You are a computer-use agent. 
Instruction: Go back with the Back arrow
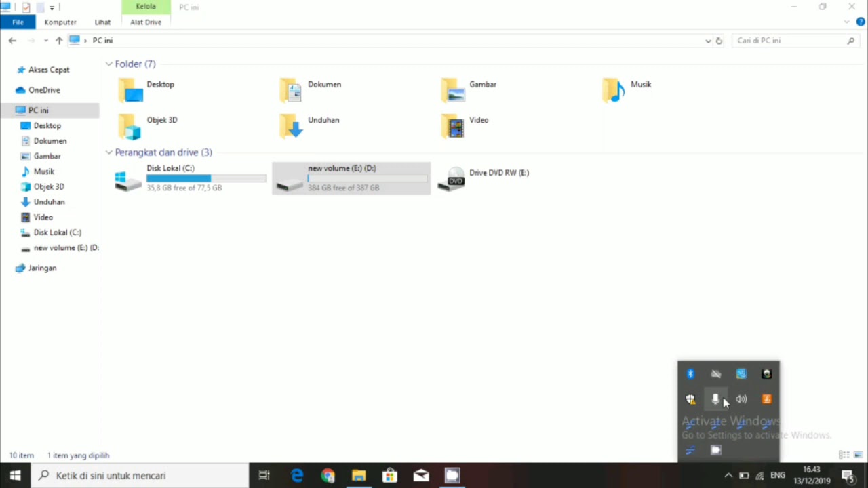tap(12, 41)
